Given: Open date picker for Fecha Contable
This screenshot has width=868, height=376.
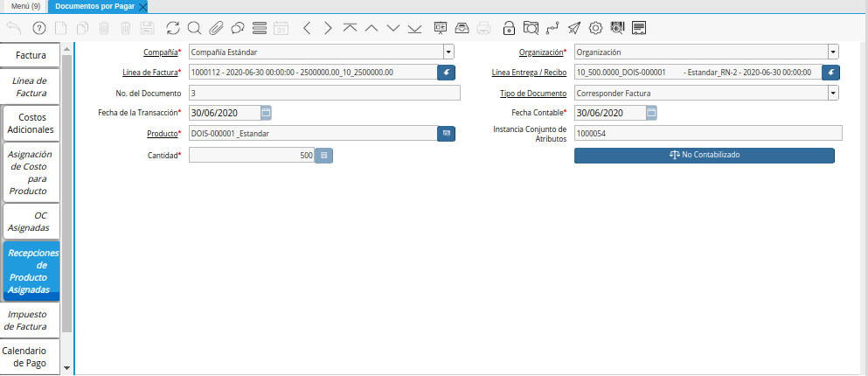Looking at the screenshot, I should tap(651, 113).
